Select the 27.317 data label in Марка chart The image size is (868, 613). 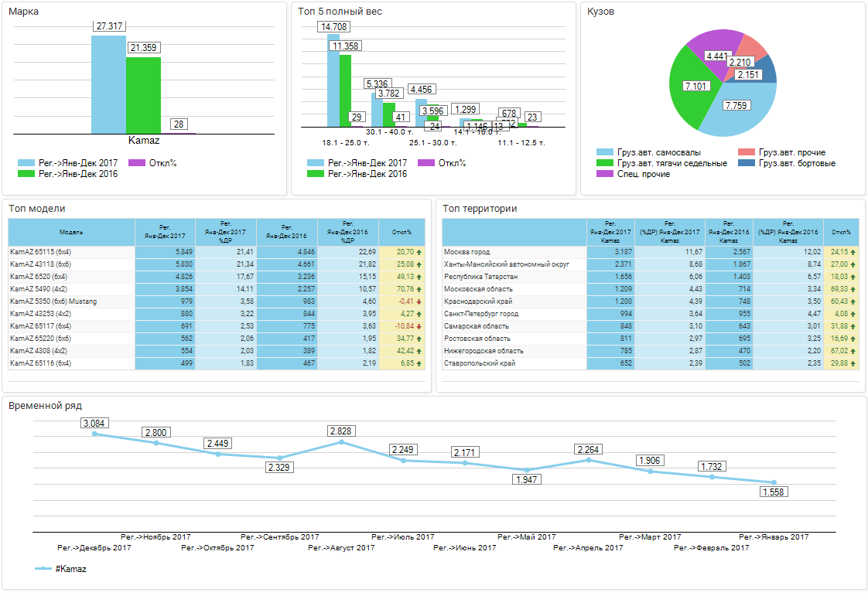tap(109, 26)
